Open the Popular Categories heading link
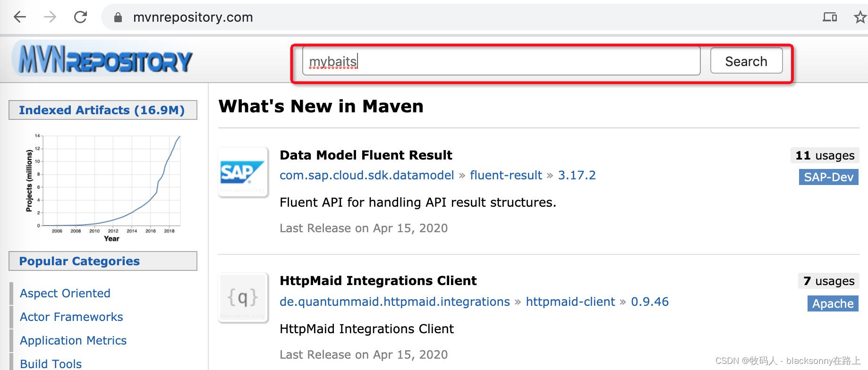This screenshot has width=868, height=370. point(79,261)
